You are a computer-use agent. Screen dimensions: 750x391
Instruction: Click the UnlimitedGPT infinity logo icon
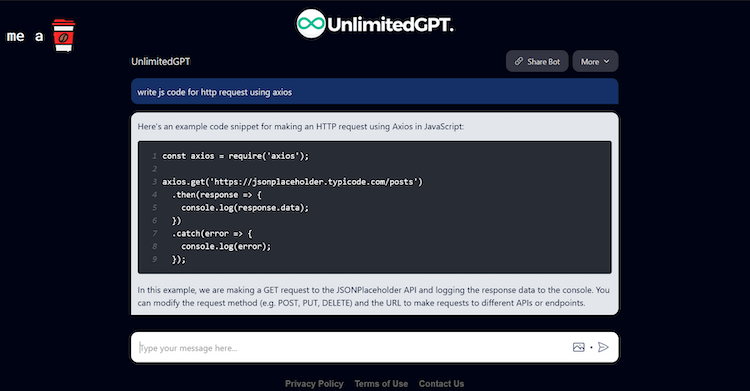click(310, 23)
